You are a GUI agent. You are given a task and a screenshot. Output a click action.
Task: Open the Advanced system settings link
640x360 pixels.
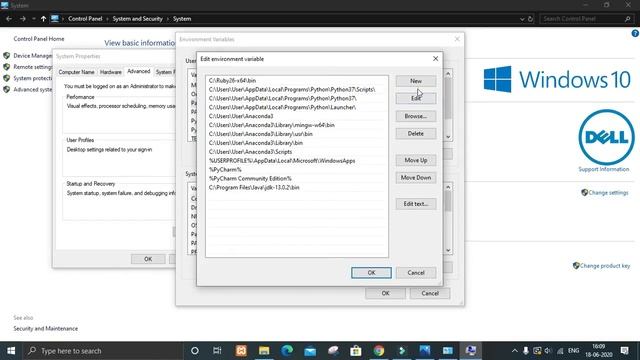point(33,90)
